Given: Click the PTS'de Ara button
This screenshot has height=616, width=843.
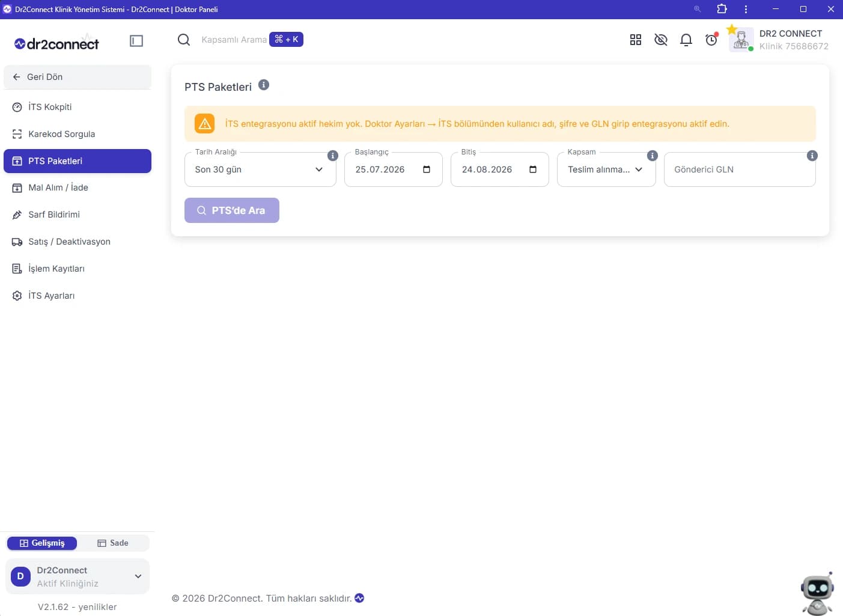Looking at the screenshot, I should pyautogui.click(x=232, y=210).
